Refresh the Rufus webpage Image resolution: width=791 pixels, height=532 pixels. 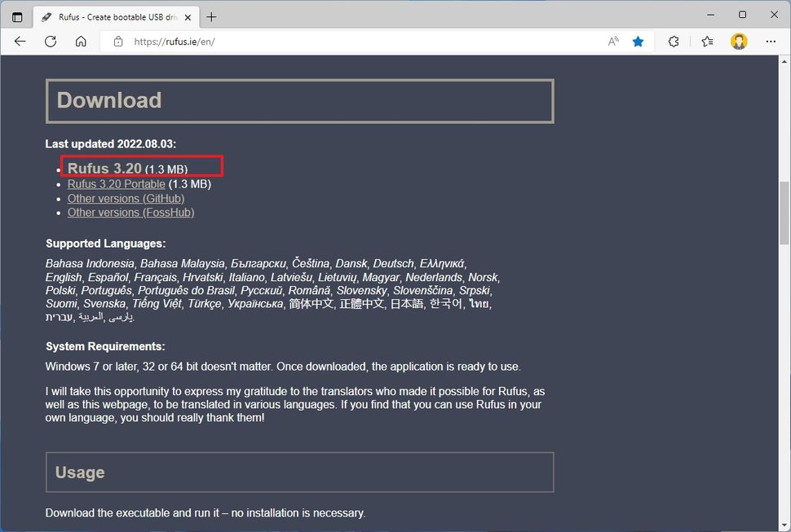pyautogui.click(x=51, y=42)
